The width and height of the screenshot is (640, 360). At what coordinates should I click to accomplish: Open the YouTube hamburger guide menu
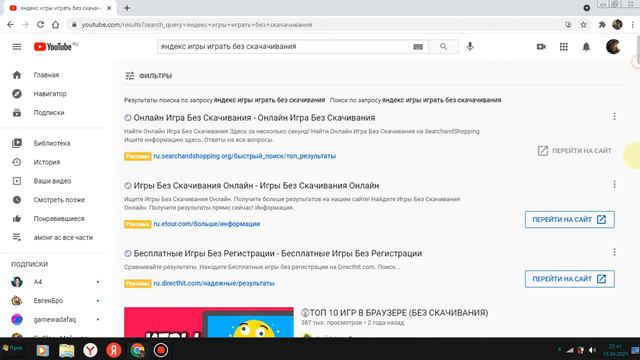17,47
